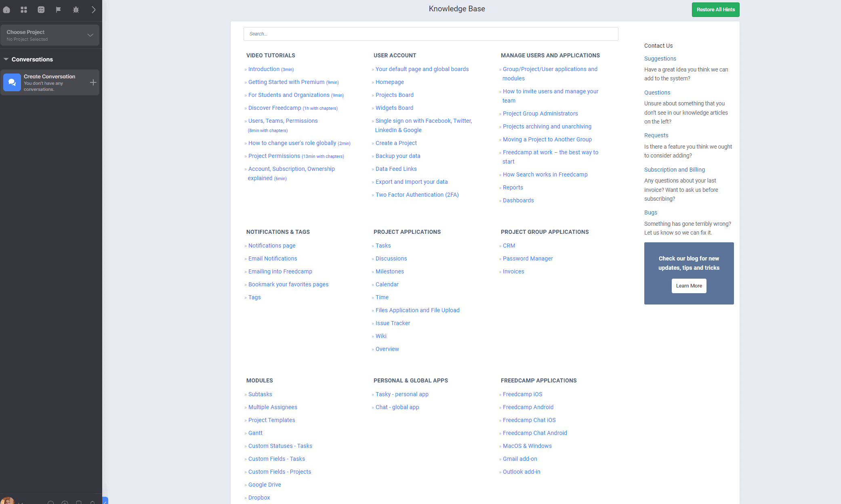Open the Invoices article
Image resolution: width=841 pixels, height=504 pixels.
pos(513,272)
